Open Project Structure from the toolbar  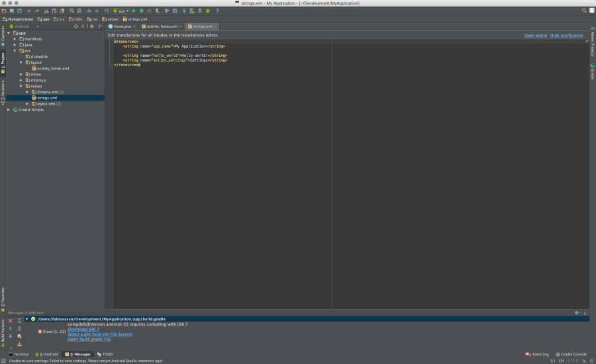pyautogui.click(x=175, y=11)
